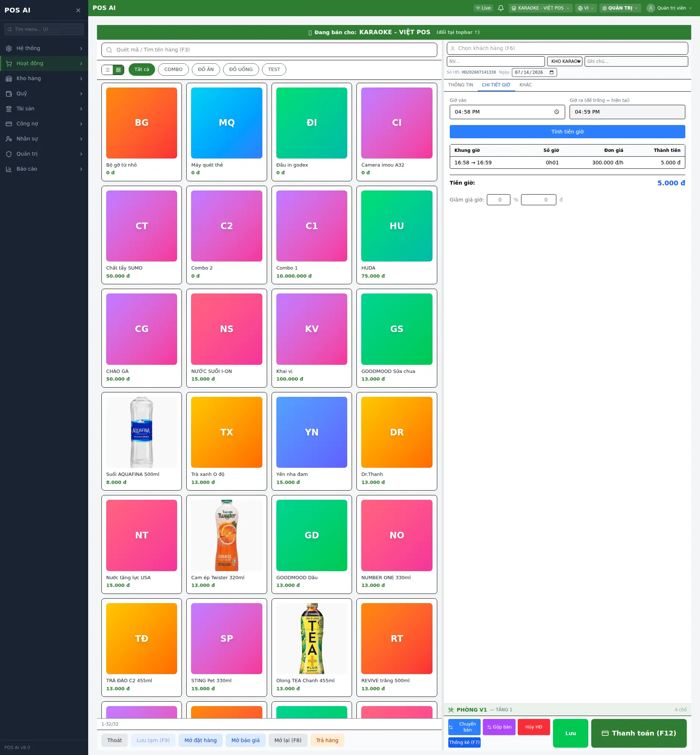Select the Suối AQUAFINA 500ml product thumbnail
The height and width of the screenshot is (755, 700).
142,432
